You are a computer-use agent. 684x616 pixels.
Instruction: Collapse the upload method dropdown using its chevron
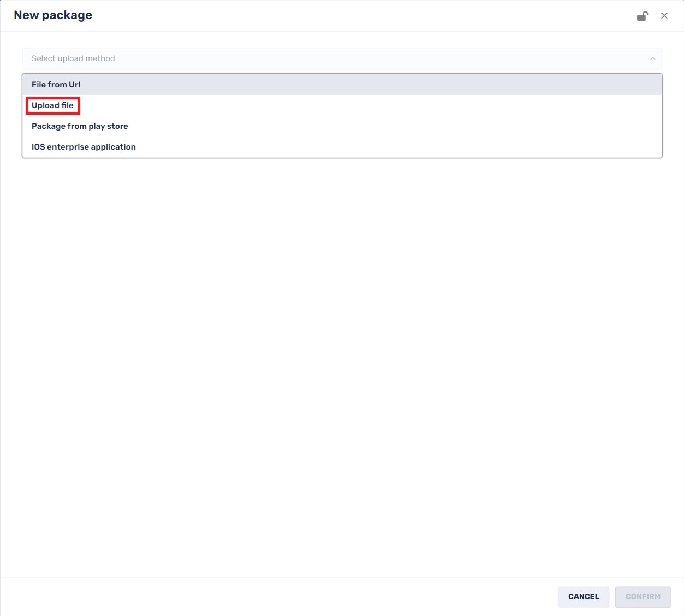pyautogui.click(x=653, y=58)
